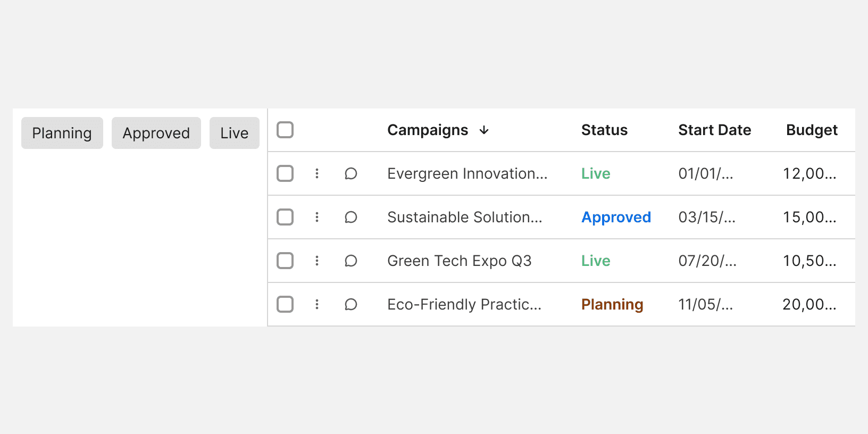
Task: Filter by the Approved tag
Action: coord(156,133)
